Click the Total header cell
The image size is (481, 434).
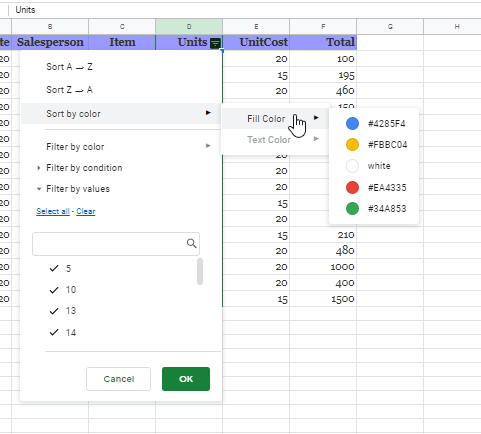pos(323,42)
